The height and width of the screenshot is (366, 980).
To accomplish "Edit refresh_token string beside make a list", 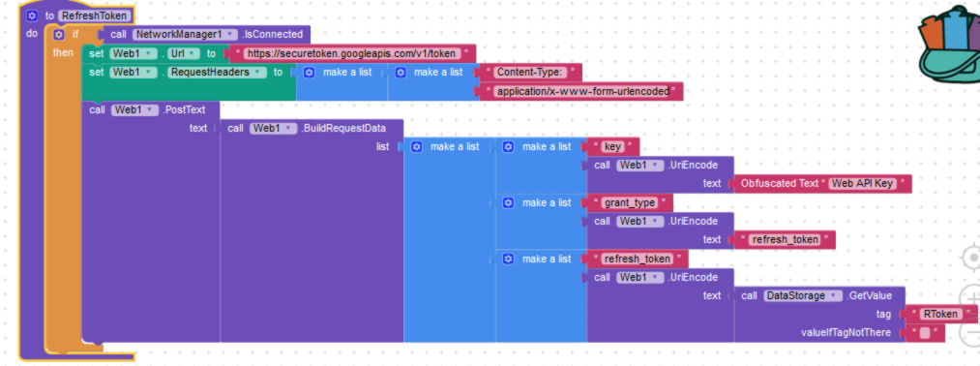I will pos(637,259).
